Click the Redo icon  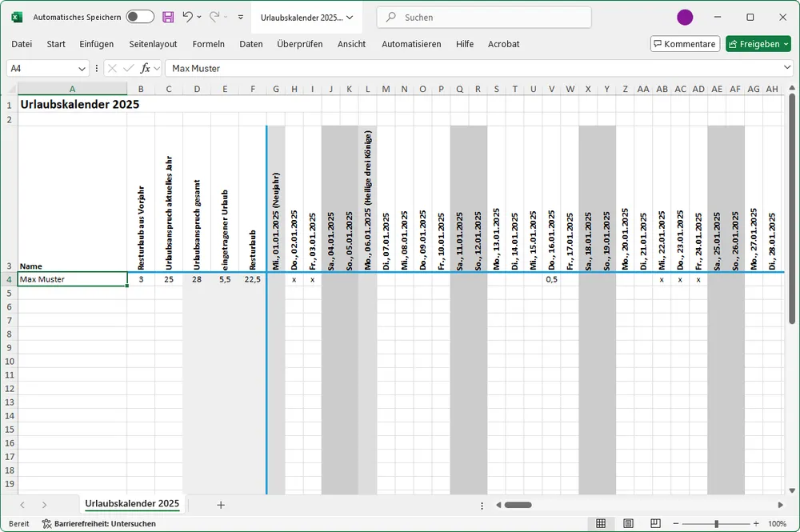[x=213, y=16]
